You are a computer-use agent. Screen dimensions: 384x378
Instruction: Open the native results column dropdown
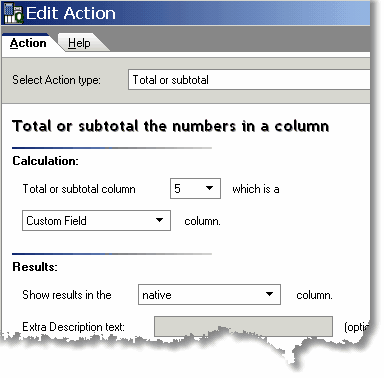tap(209, 294)
